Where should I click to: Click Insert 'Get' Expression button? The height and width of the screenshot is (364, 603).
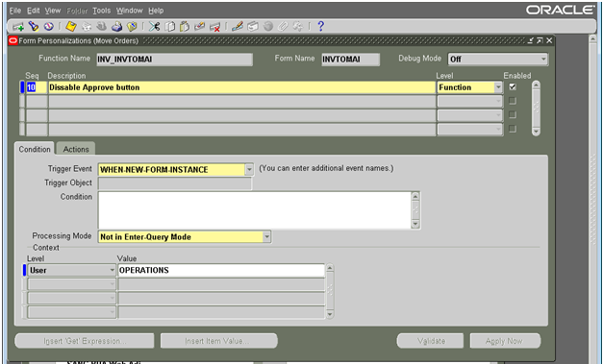85,341
